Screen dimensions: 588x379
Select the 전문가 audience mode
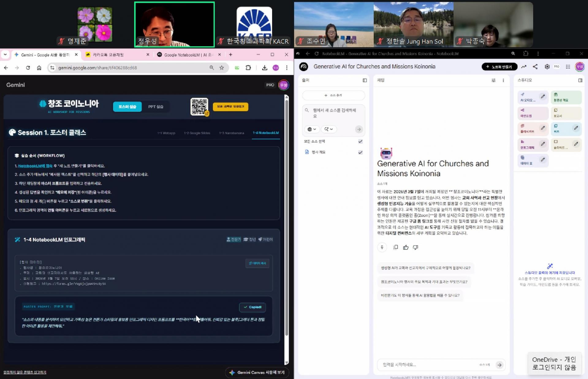click(233, 239)
